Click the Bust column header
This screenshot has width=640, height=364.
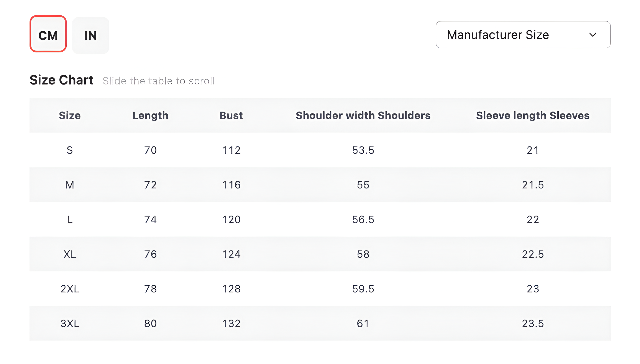(x=231, y=115)
